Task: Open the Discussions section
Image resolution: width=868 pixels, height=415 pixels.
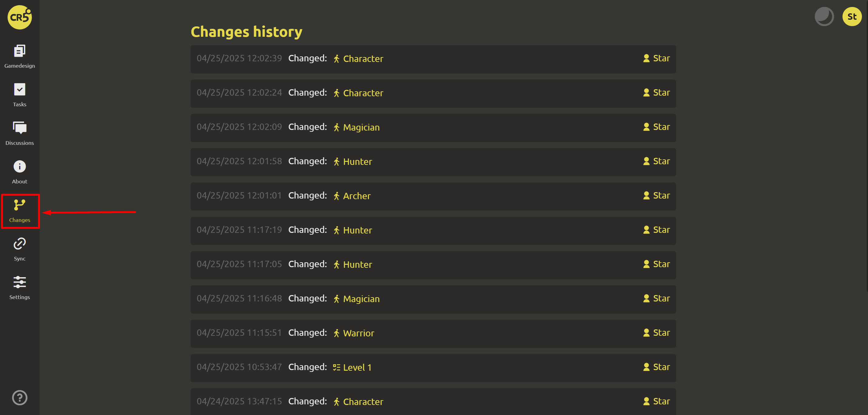Action: click(x=19, y=134)
